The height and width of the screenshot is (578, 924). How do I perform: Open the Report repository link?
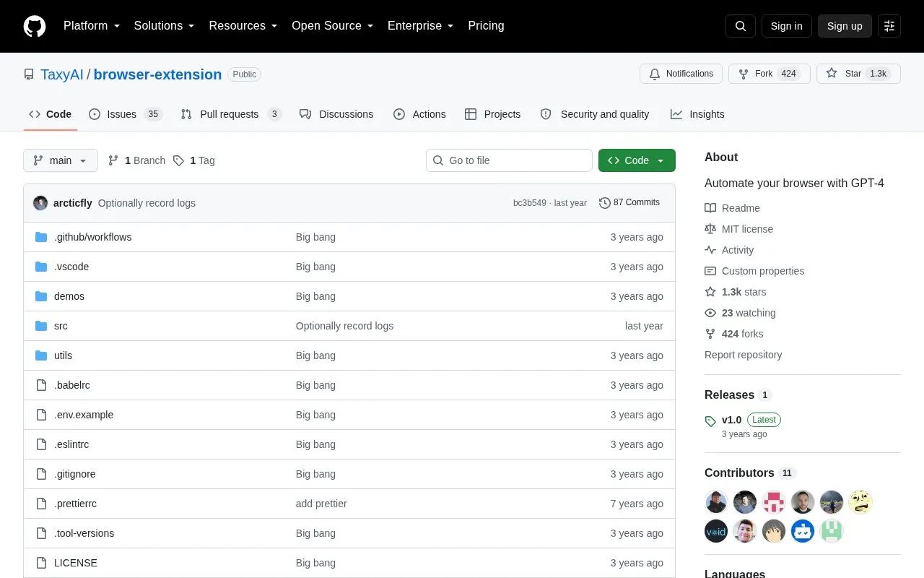[x=743, y=355]
